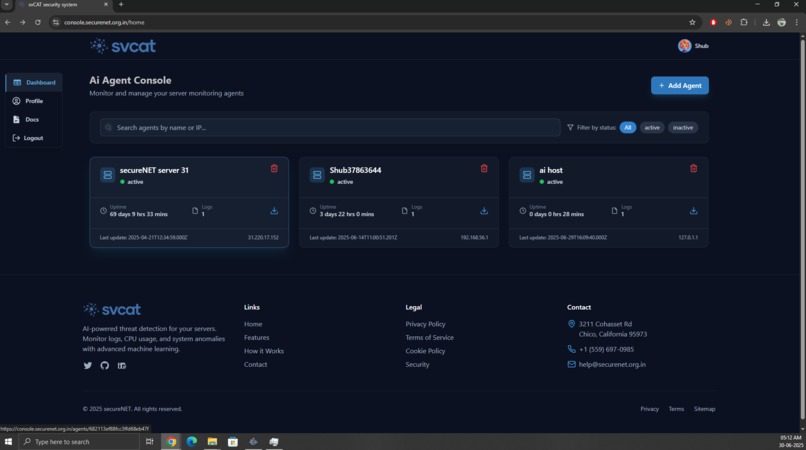This screenshot has height=450, width=806.
Task: Open Profile in the sidebar
Action: point(34,101)
